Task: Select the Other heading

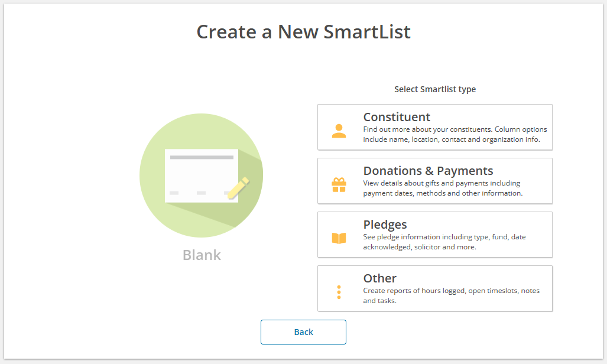Action: (380, 278)
